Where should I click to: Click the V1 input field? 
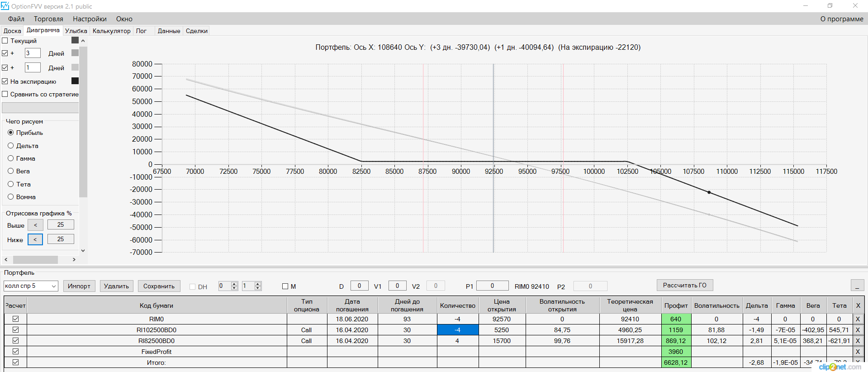click(397, 286)
